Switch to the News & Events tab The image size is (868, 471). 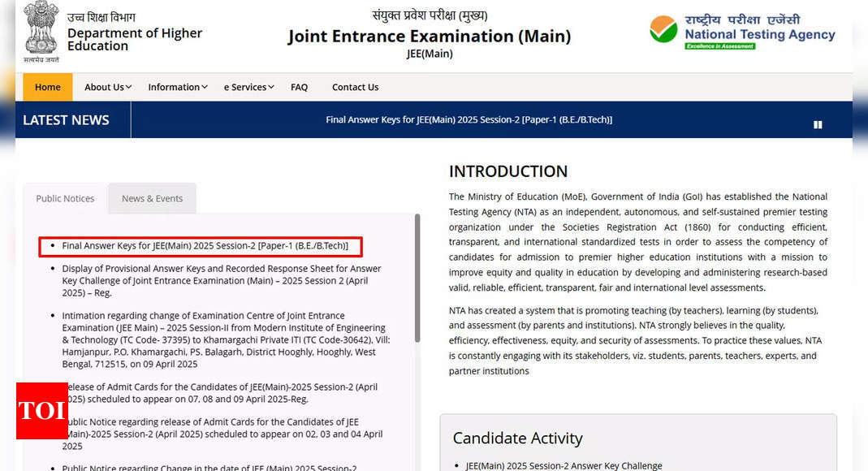(152, 198)
